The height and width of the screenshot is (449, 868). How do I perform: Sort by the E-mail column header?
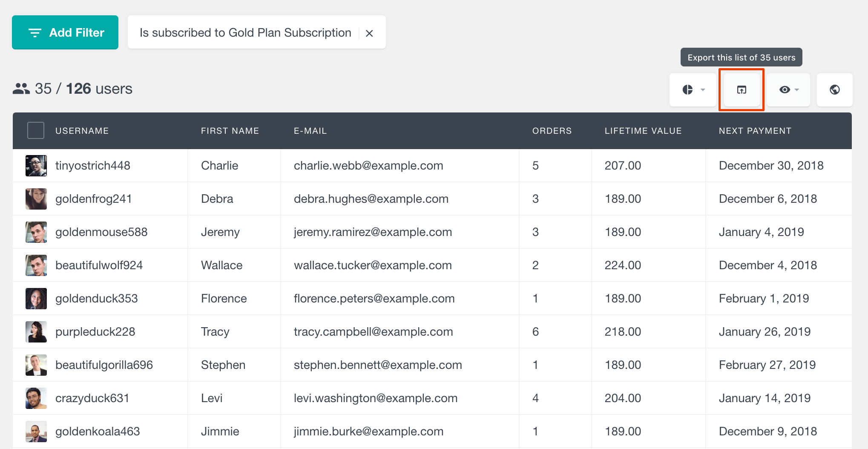tap(310, 131)
